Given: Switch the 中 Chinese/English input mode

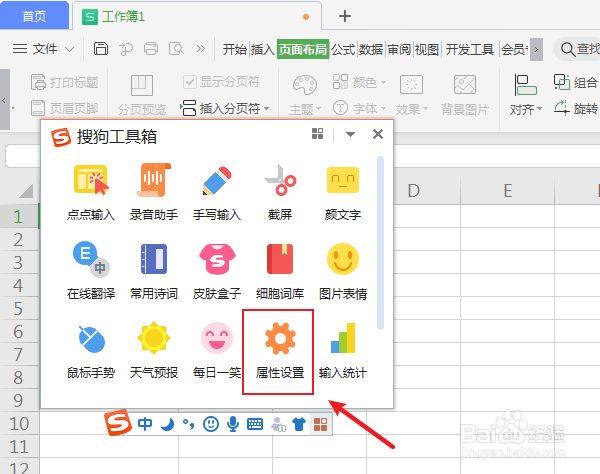Looking at the screenshot, I should click(145, 424).
